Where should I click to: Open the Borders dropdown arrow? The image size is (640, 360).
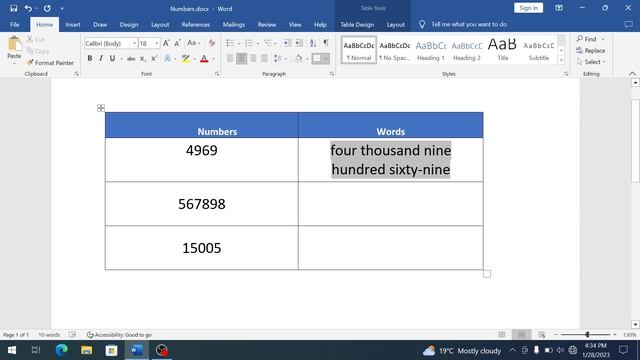pos(326,59)
